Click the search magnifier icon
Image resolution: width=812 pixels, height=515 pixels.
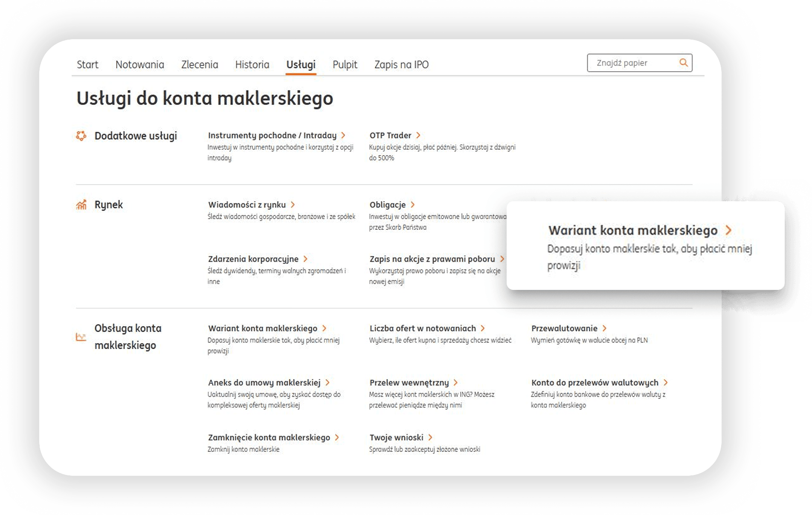click(683, 63)
